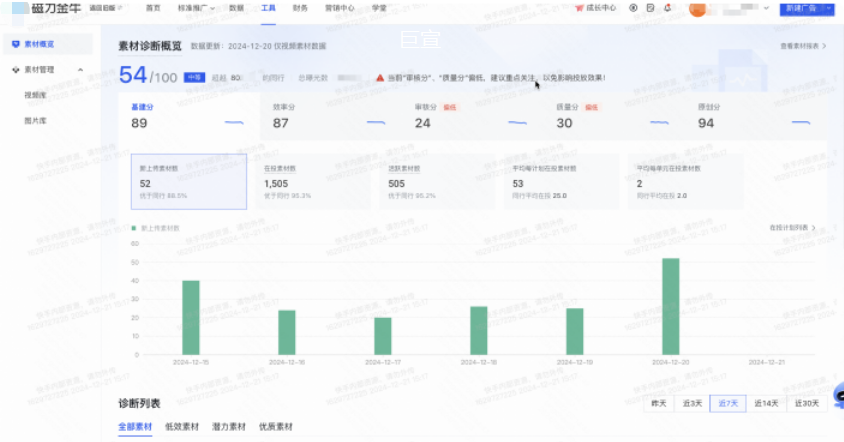Click the 素材管理 gear icon
The image size is (844, 442).
pos(16,70)
